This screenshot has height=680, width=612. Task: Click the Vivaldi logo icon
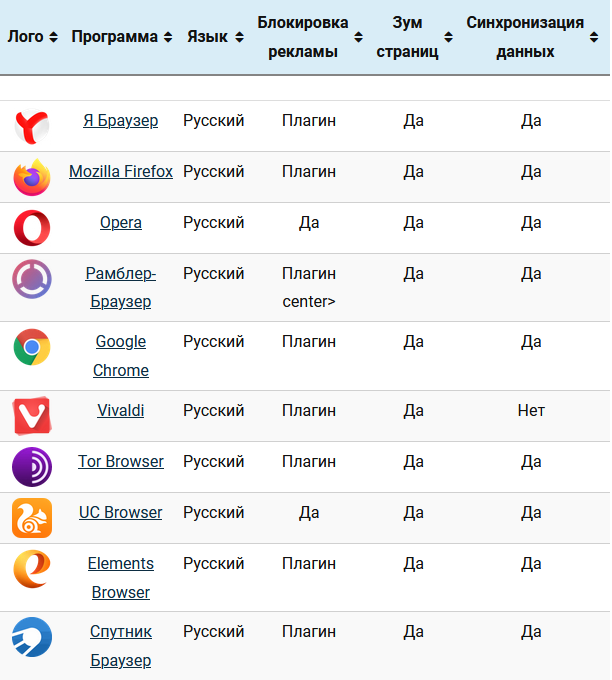point(32,415)
